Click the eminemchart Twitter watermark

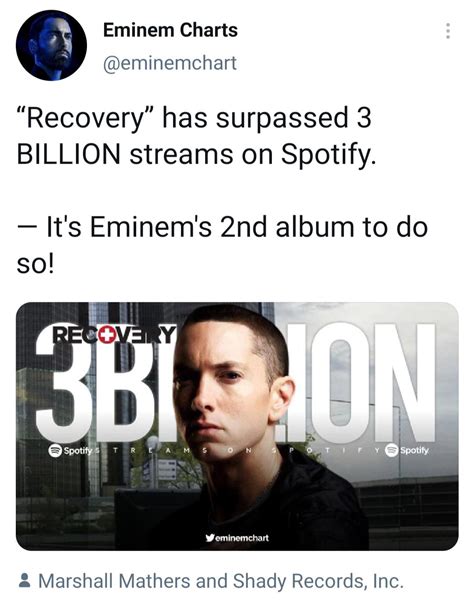pos(237,538)
